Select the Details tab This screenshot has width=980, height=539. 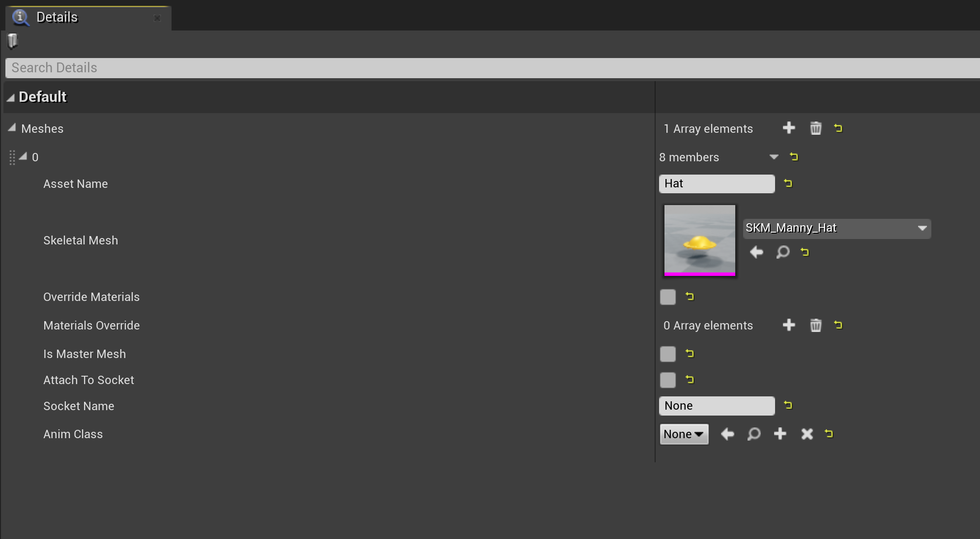point(57,17)
